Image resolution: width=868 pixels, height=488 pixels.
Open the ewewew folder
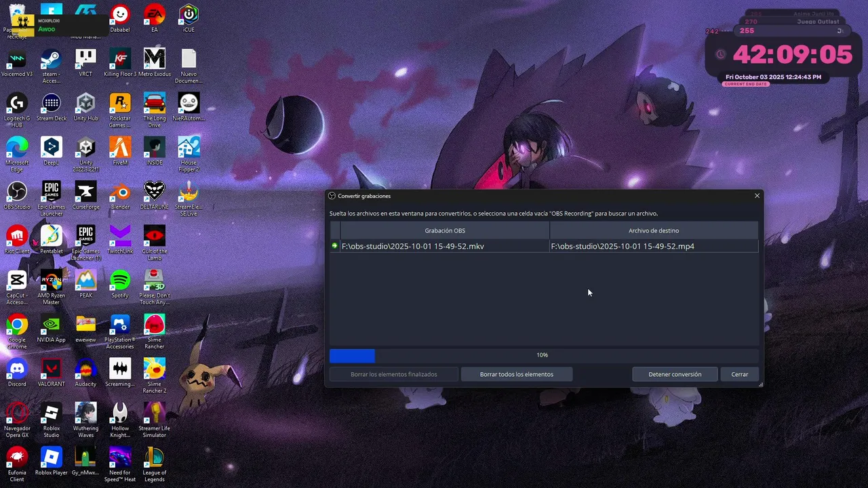pyautogui.click(x=85, y=329)
